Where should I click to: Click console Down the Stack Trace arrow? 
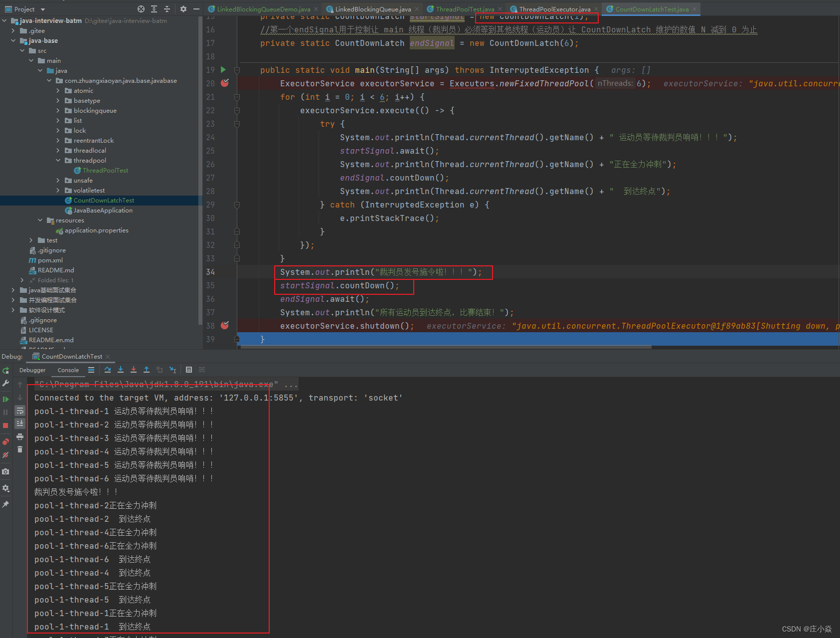[x=20, y=398]
